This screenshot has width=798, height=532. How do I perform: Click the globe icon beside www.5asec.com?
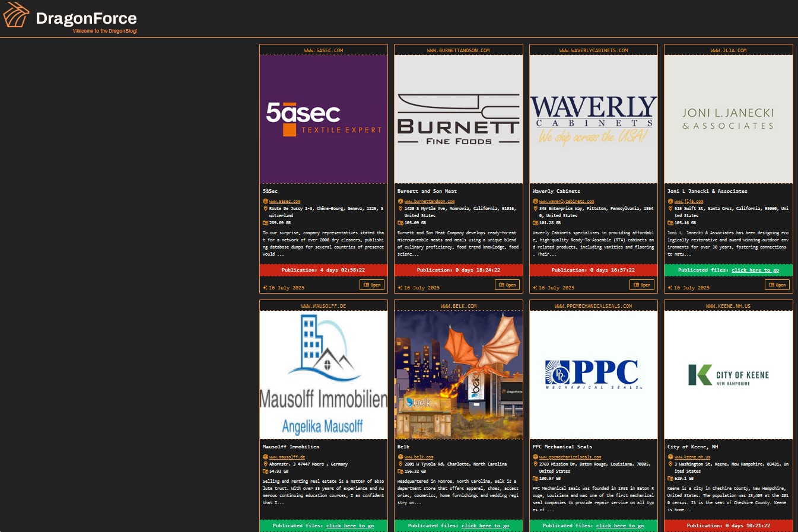(265, 202)
